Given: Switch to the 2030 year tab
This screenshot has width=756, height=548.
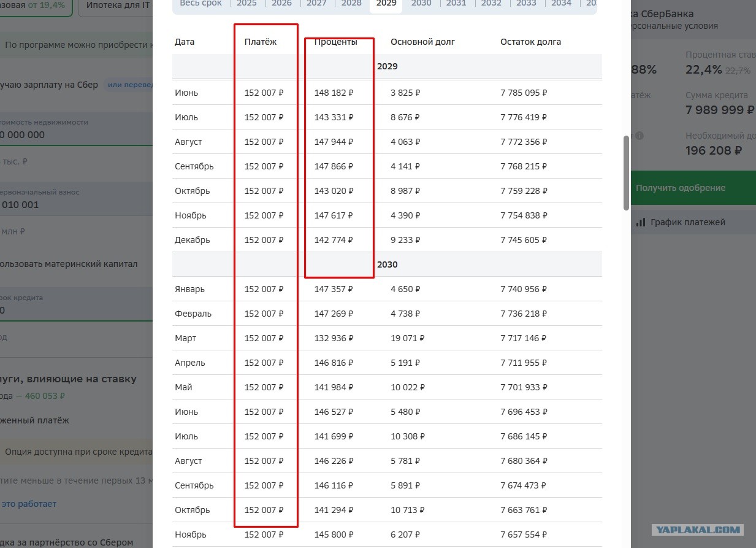Looking at the screenshot, I should tap(421, 3).
